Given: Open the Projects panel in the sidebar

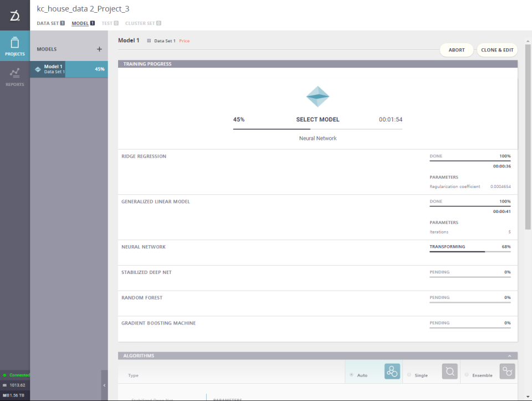Looking at the screenshot, I should coord(15,45).
